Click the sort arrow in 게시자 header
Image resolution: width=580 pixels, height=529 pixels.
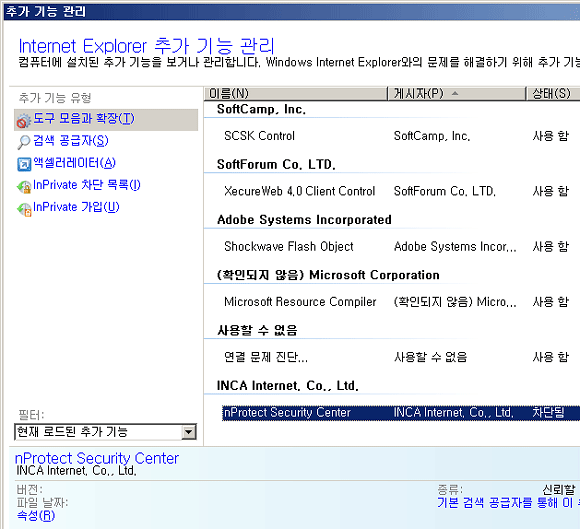[455, 94]
